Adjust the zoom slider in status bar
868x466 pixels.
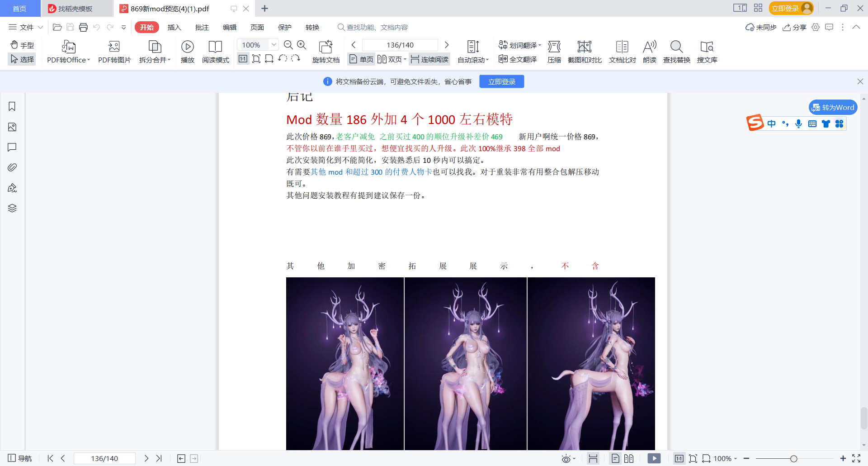(793, 459)
